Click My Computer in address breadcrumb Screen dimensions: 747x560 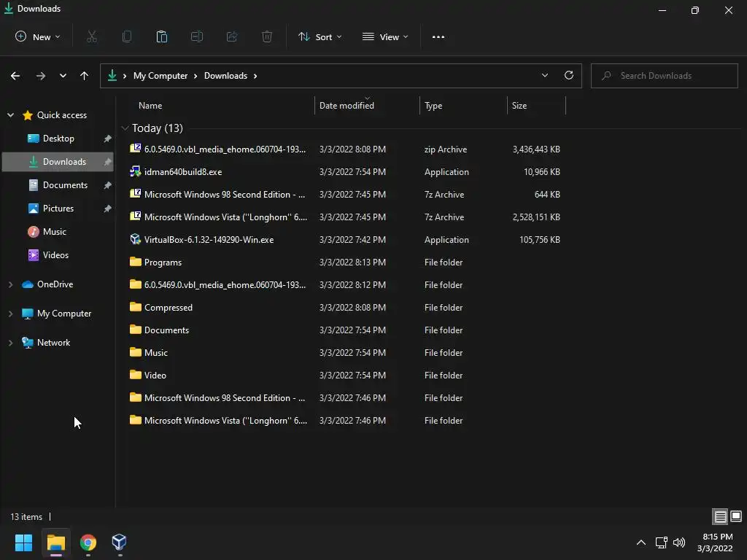(160, 76)
